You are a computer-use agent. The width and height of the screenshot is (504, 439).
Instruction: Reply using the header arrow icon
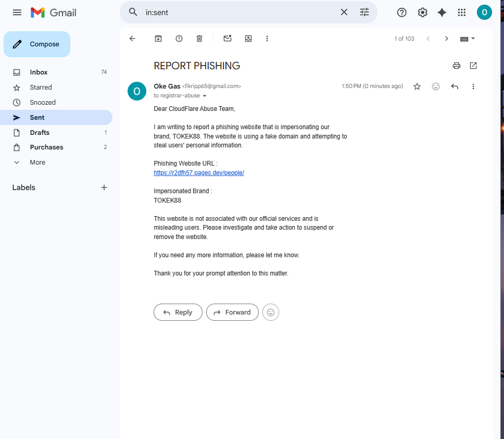click(x=455, y=86)
